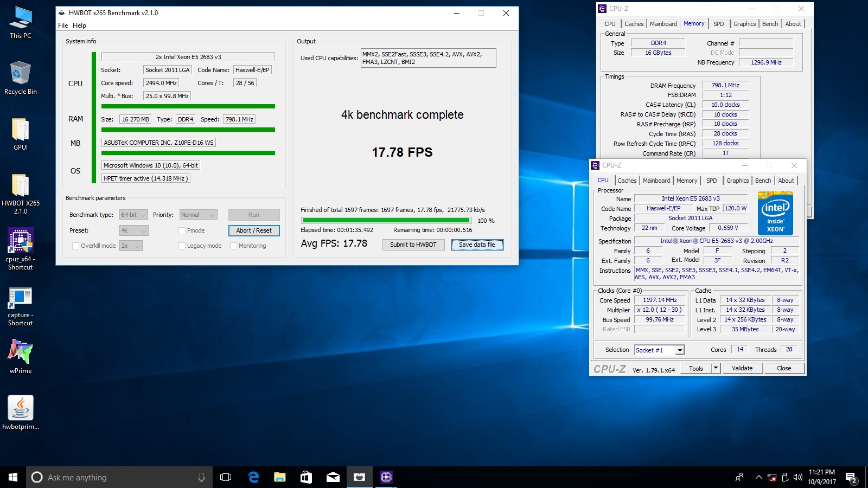Click Save data file button
This screenshot has height=488, width=868.
[477, 245]
